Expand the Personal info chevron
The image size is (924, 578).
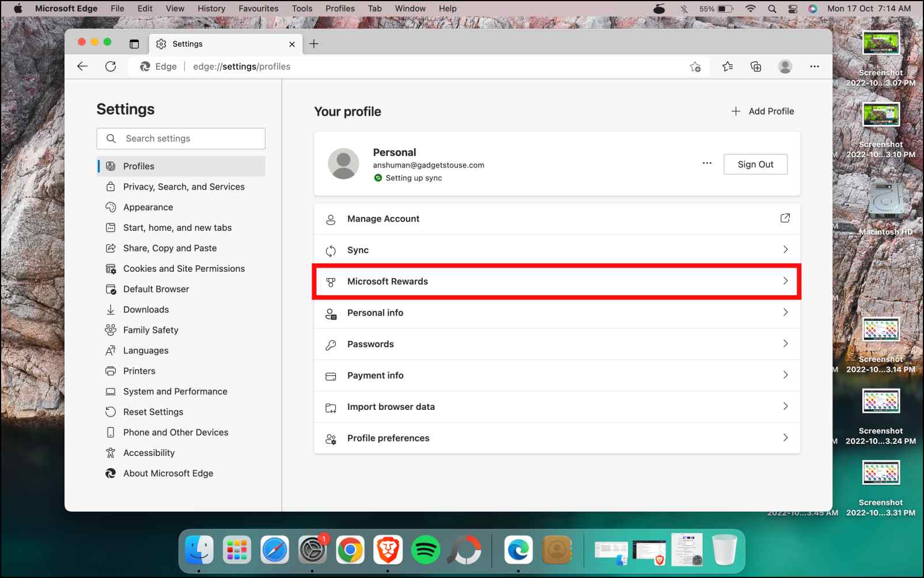coord(785,312)
